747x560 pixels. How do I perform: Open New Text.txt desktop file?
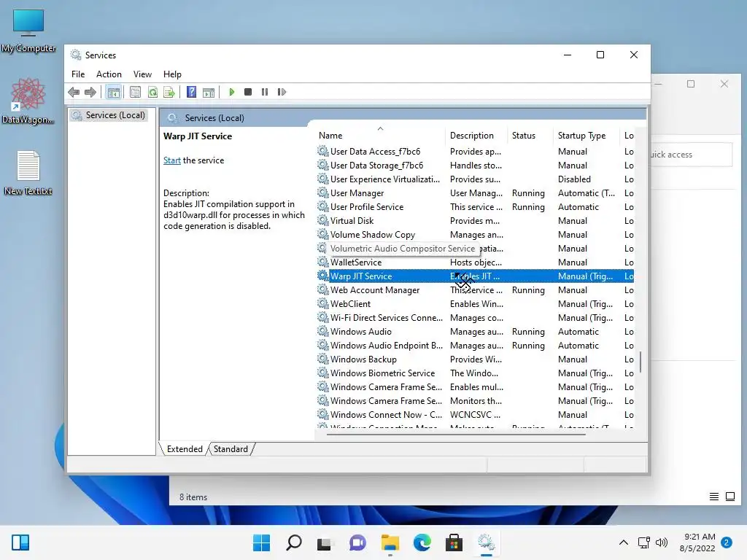pos(28,173)
